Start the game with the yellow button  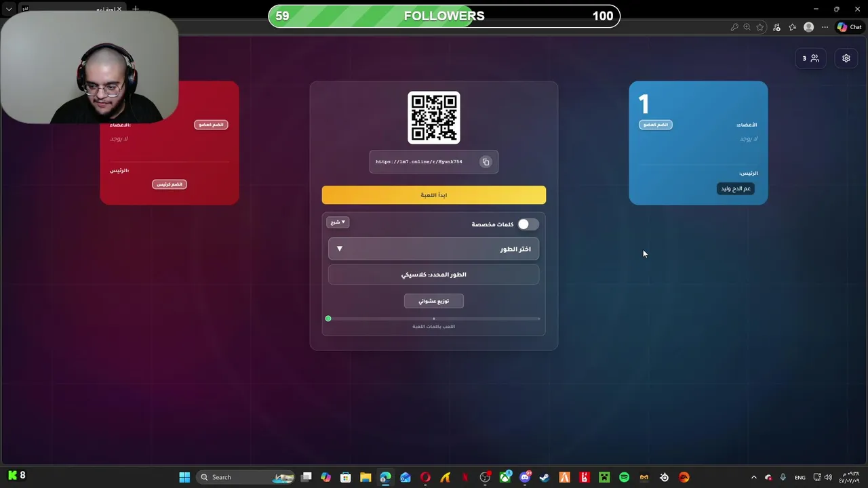[x=434, y=195]
